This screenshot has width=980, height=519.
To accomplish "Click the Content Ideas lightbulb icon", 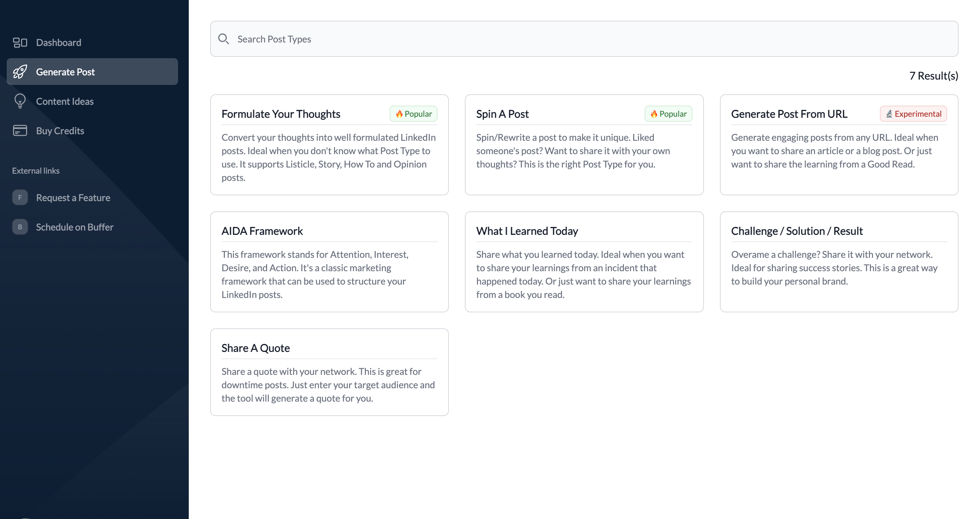I will tap(19, 101).
